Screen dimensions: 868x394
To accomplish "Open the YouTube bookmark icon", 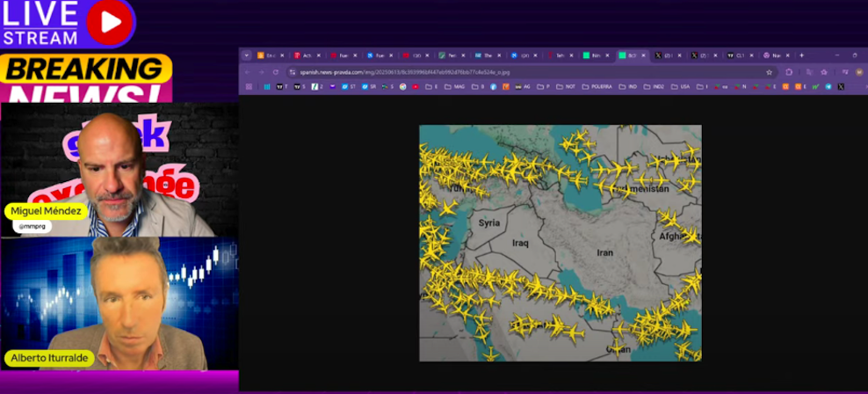I will pyautogui.click(x=415, y=87).
